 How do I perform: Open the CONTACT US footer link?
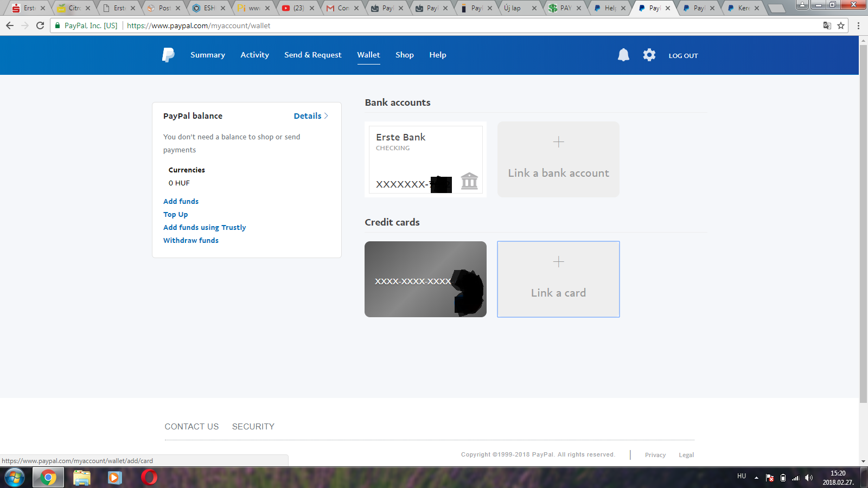192,427
